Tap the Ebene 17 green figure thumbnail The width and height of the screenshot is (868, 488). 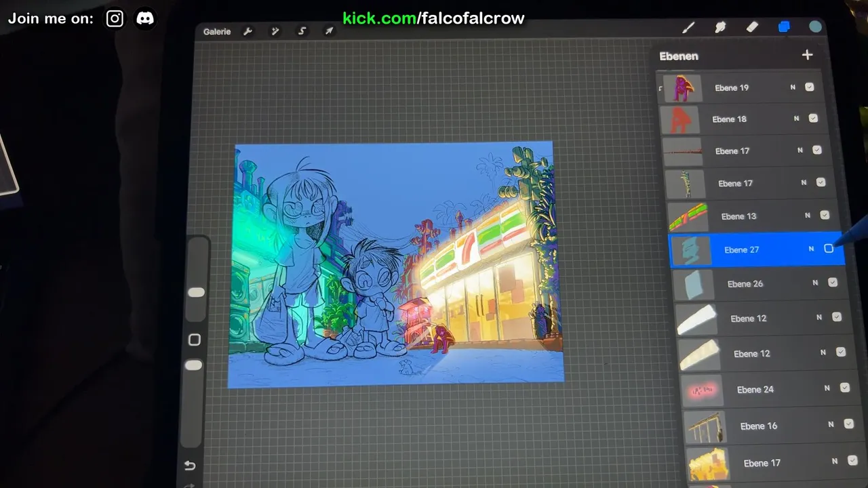686,184
